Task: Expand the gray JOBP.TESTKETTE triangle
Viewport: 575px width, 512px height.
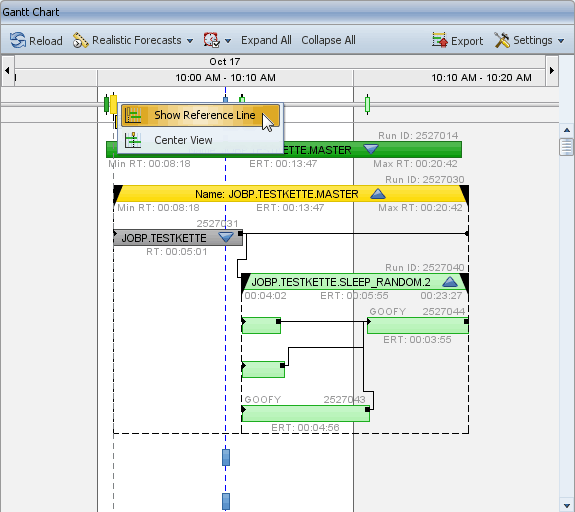Action: [226, 237]
